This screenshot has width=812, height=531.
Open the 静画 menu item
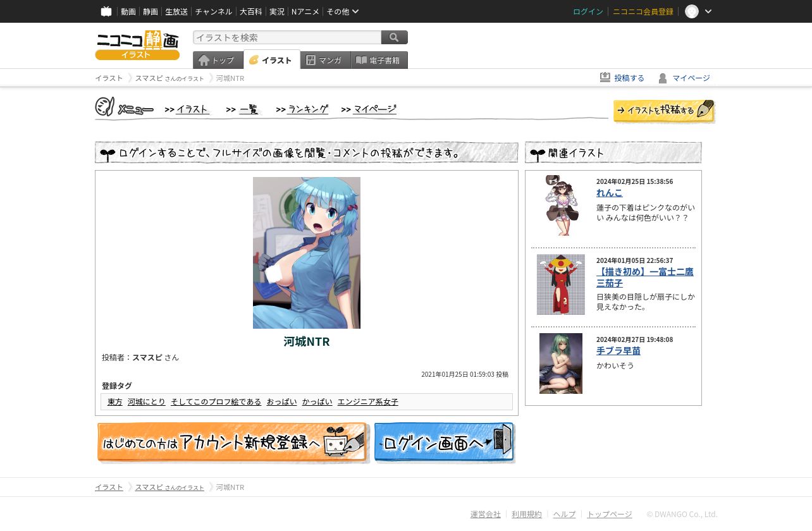(x=151, y=11)
